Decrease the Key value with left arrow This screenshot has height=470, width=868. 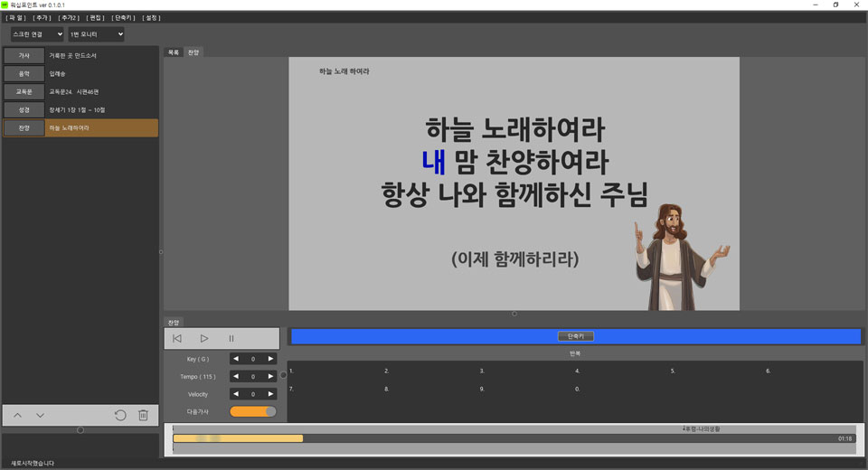coord(236,359)
